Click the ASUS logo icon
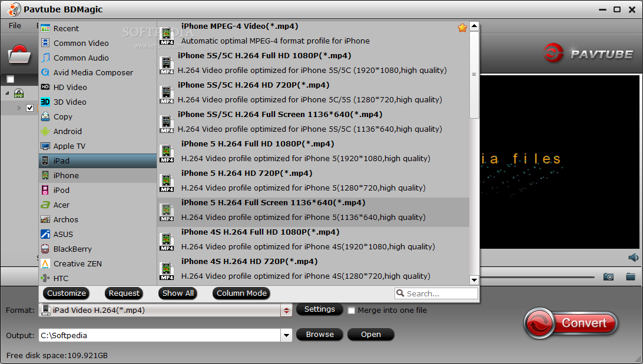Viewport: 643px width, 364px height. pos(45,234)
